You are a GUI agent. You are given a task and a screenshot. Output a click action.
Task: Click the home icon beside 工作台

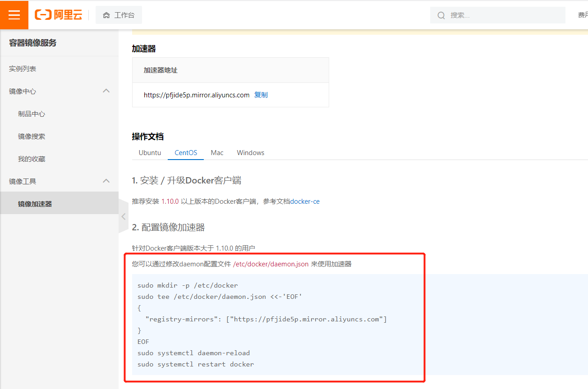point(106,15)
